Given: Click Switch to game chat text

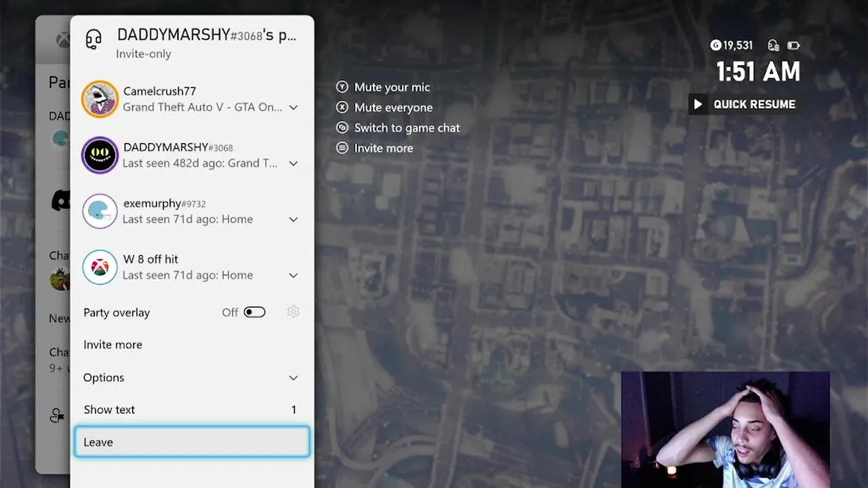Looking at the screenshot, I should [407, 128].
